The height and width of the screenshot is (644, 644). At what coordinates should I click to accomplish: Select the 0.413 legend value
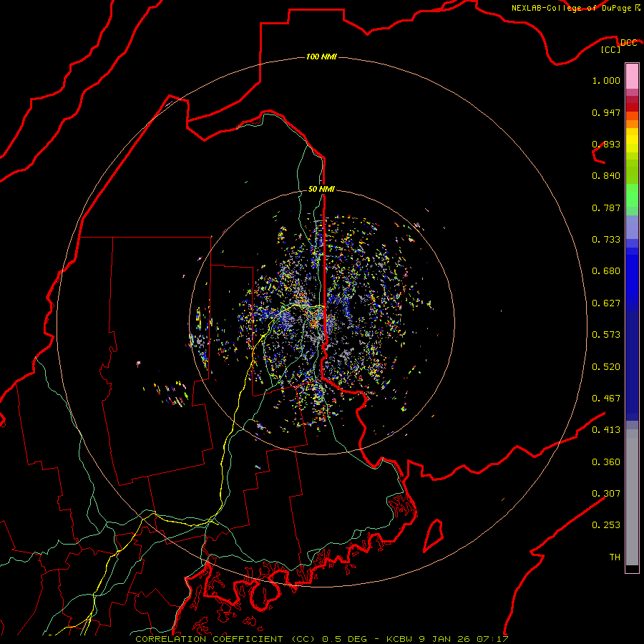[x=606, y=430]
